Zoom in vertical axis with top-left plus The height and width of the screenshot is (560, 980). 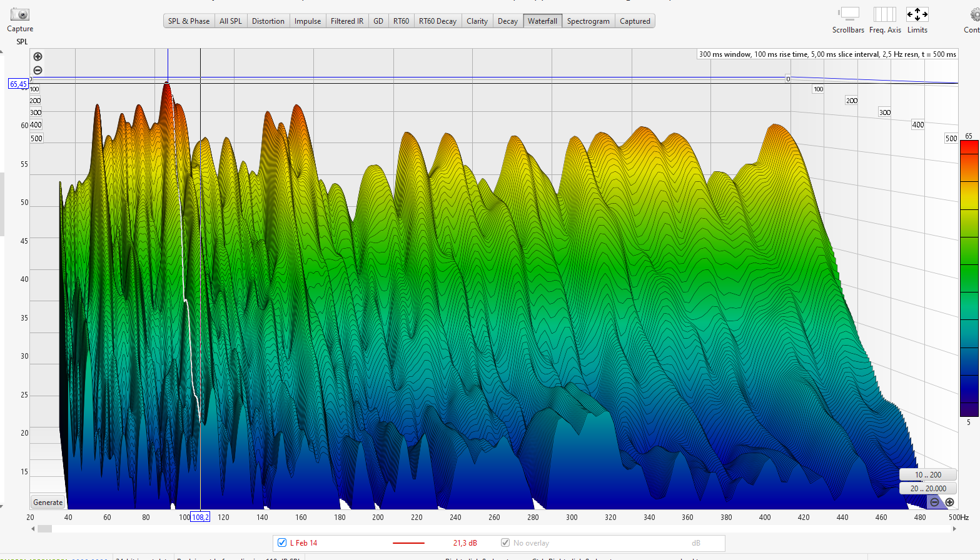[38, 56]
